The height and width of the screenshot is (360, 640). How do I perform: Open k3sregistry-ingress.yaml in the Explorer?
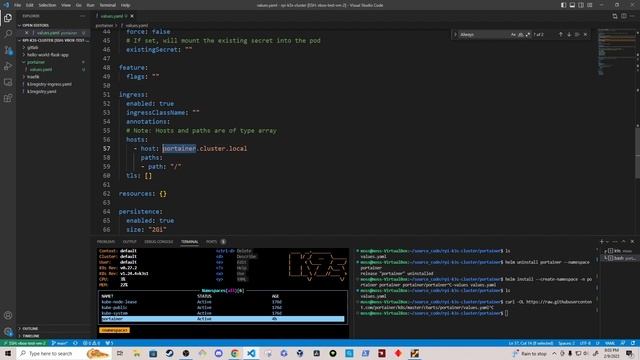[x=49, y=84]
